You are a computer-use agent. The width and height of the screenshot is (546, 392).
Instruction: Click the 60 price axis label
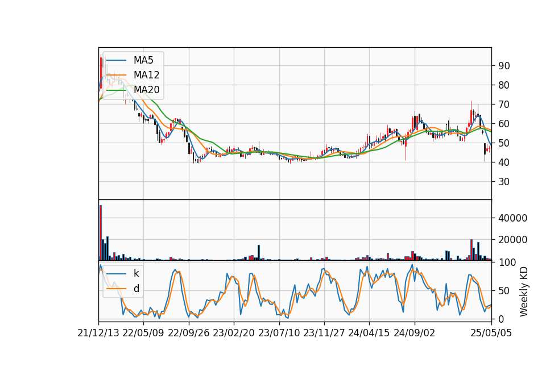click(504, 124)
